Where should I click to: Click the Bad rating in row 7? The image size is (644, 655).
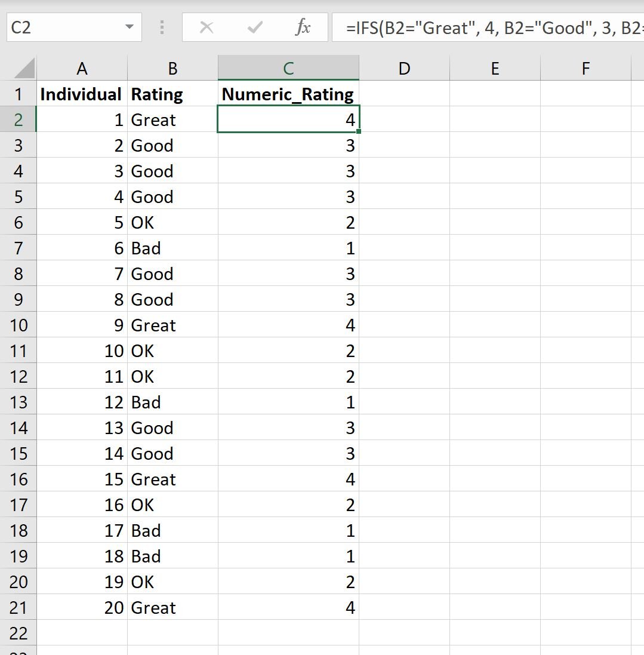coord(172,248)
